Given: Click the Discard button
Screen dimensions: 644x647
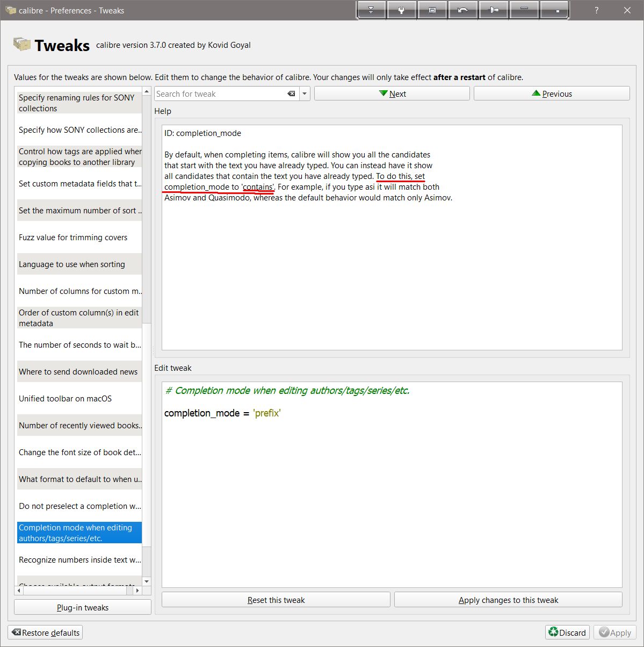Looking at the screenshot, I should (567, 632).
